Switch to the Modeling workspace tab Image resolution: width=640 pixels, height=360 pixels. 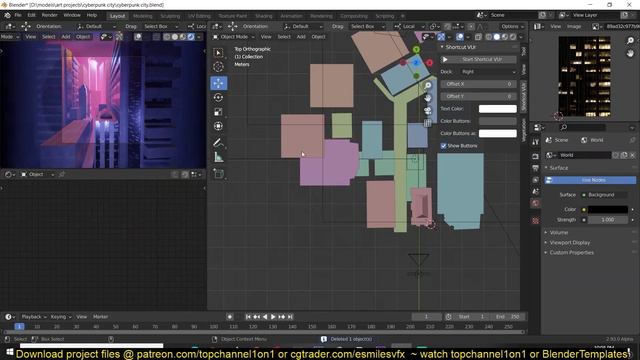(x=142, y=16)
